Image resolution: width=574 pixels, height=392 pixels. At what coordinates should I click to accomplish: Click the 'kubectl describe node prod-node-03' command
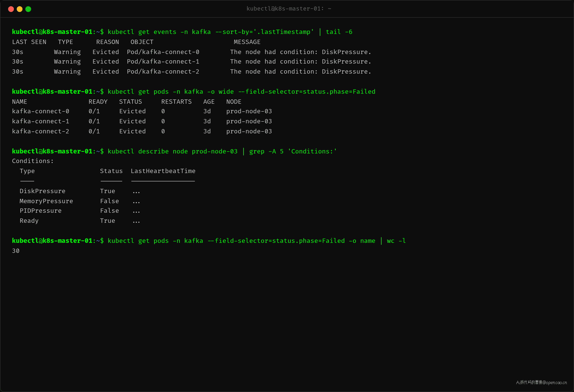click(173, 151)
